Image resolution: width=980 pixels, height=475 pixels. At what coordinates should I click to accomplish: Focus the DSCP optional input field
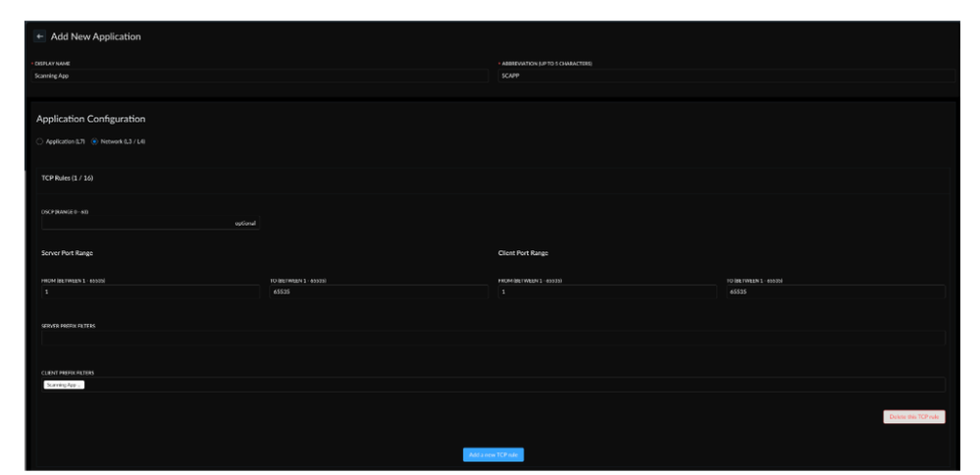tap(151, 223)
